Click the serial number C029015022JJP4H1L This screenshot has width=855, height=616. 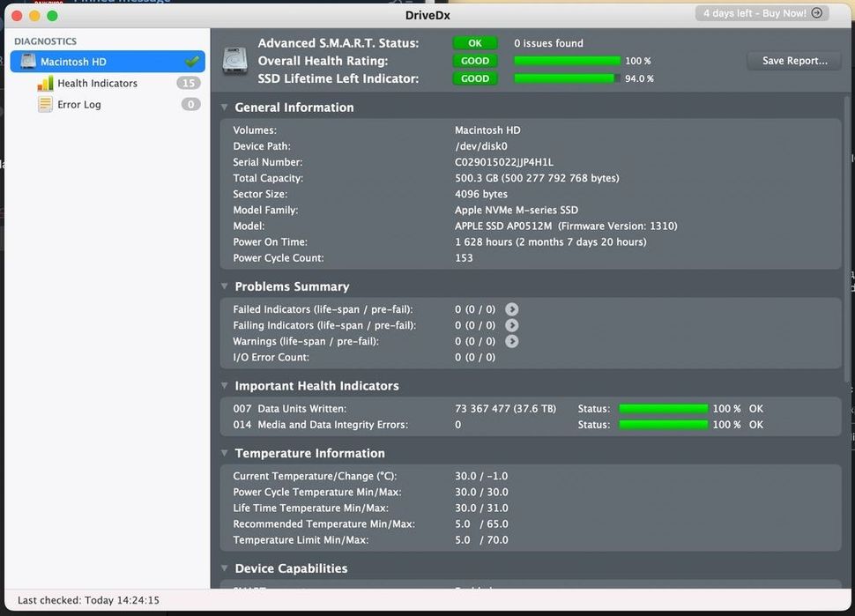pyautogui.click(x=504, y=162)
